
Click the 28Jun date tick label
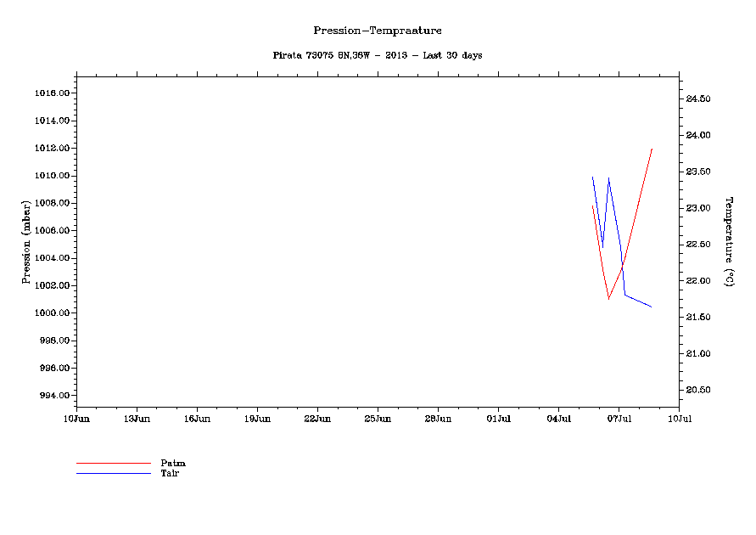[438, 419]
